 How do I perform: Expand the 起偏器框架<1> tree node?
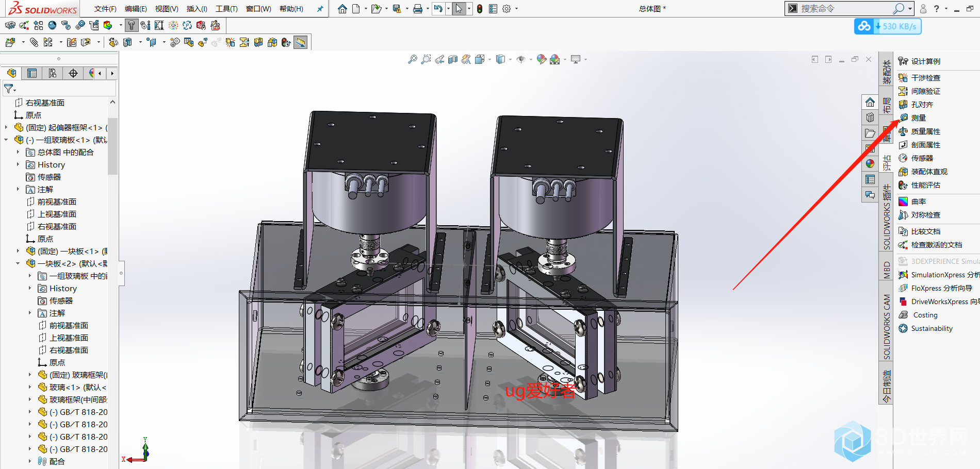(6, 127)
